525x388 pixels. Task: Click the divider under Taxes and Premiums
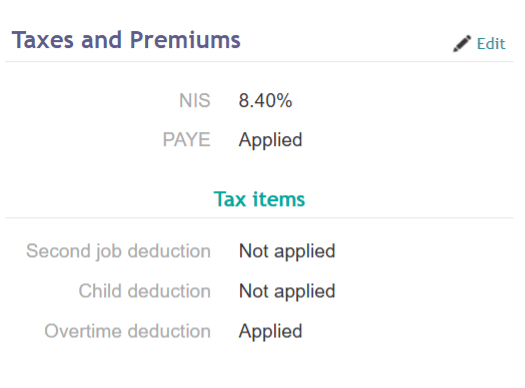point(259,62)
